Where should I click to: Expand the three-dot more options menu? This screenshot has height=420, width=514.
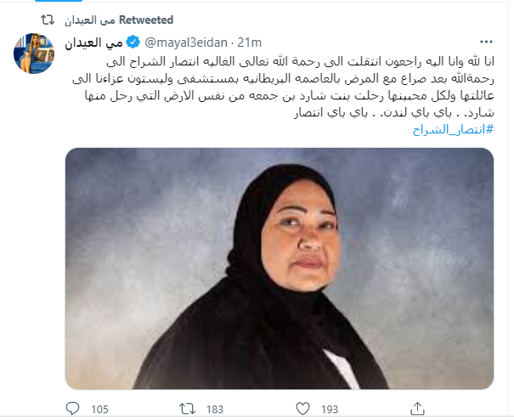[x=486, y=42]
